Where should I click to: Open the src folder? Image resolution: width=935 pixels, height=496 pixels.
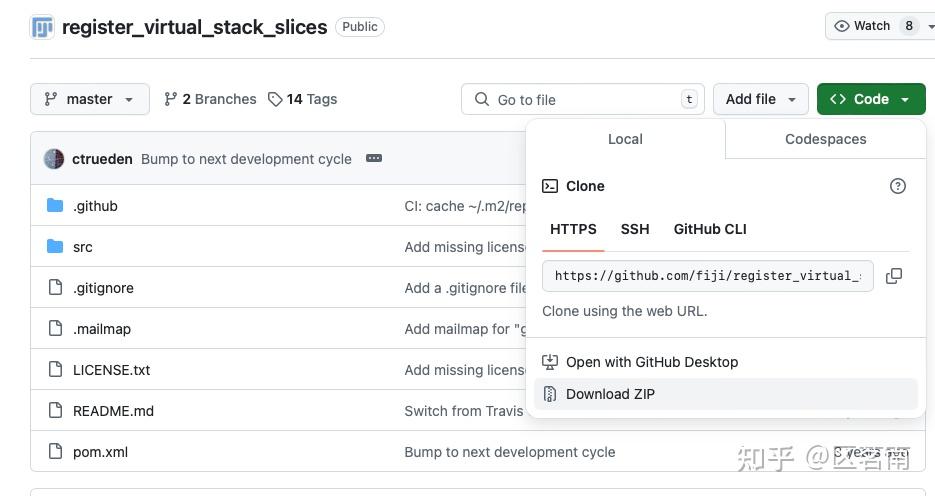pyautogui.click(x=83, y=247)
